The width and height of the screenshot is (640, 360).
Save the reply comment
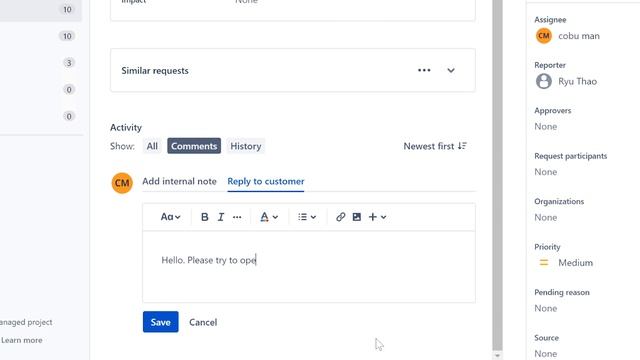[160, 322]
